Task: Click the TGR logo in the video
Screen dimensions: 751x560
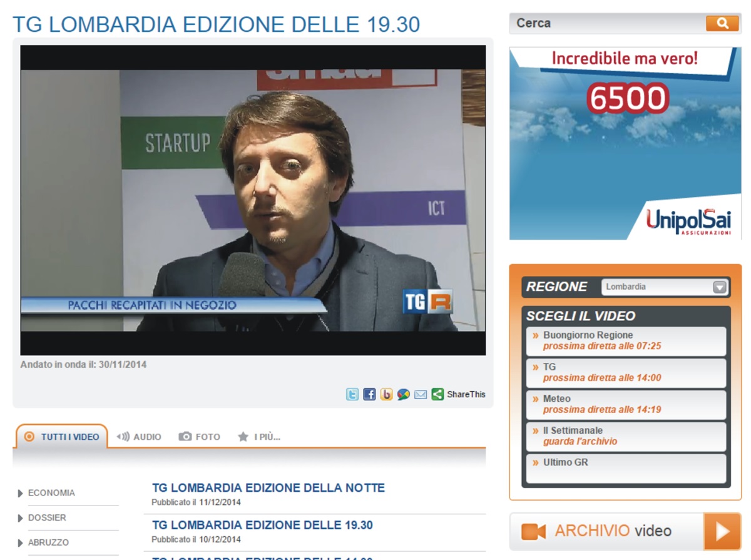Action: coord(427,301)
